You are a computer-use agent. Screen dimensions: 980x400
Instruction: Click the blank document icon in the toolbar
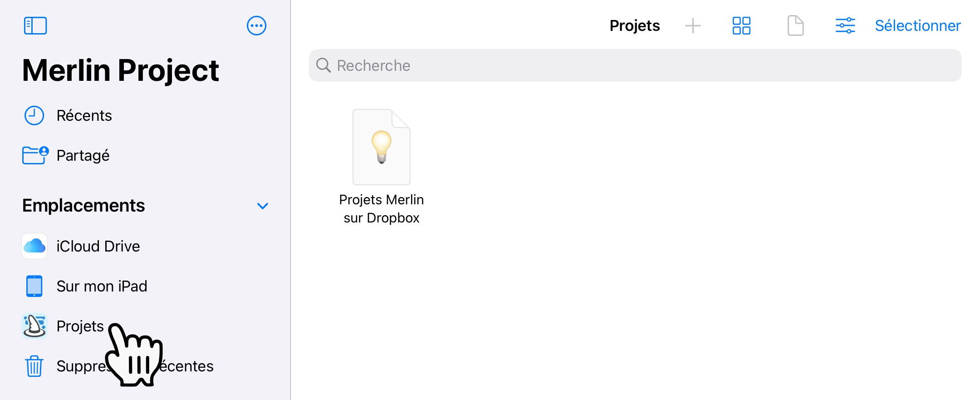795,26
